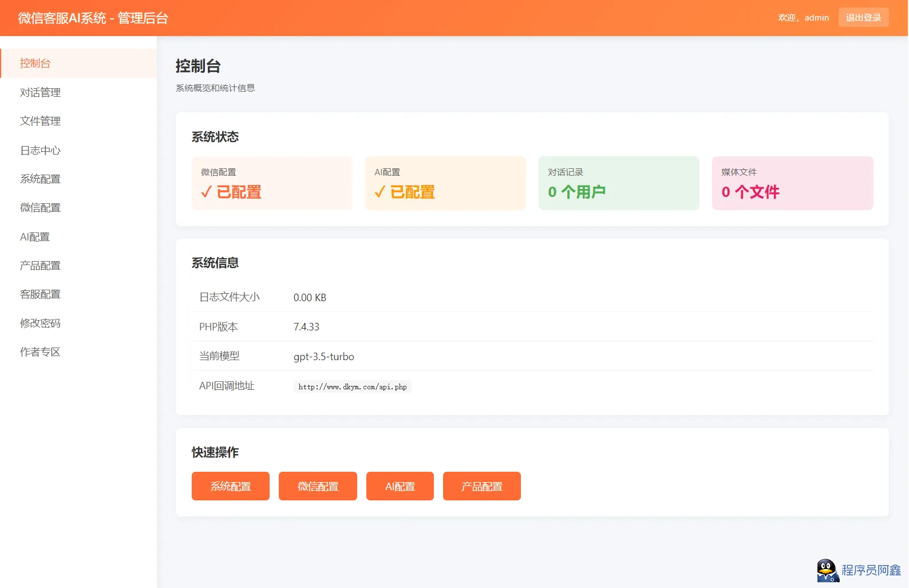Select 客服配置 in the sidebar

click(x=40, y=294)
